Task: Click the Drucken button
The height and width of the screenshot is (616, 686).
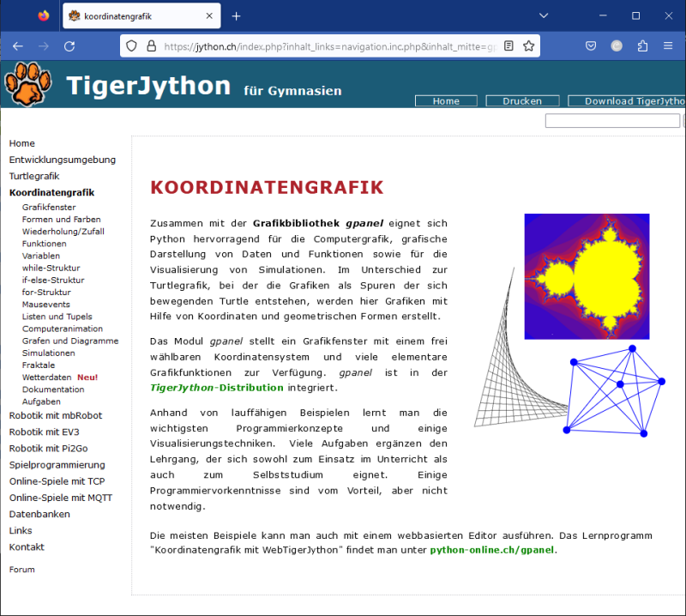Action: coord(522,101)
